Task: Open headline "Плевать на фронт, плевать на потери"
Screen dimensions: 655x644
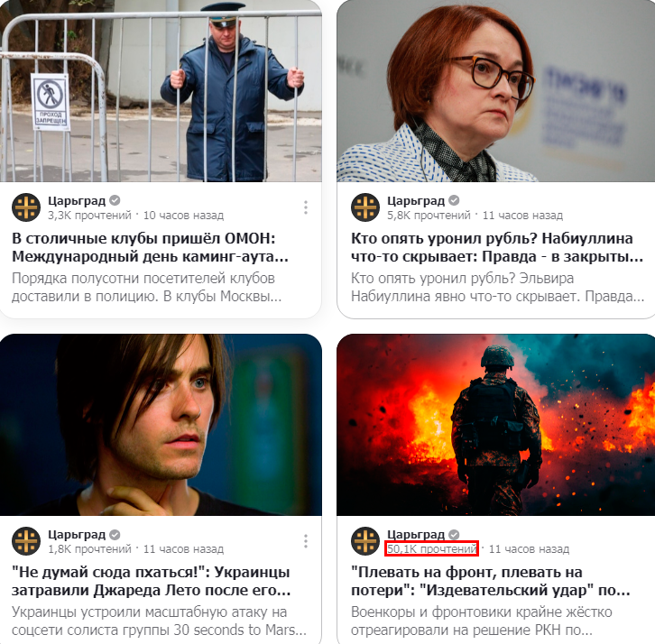Action: click(x=491, y=581)
